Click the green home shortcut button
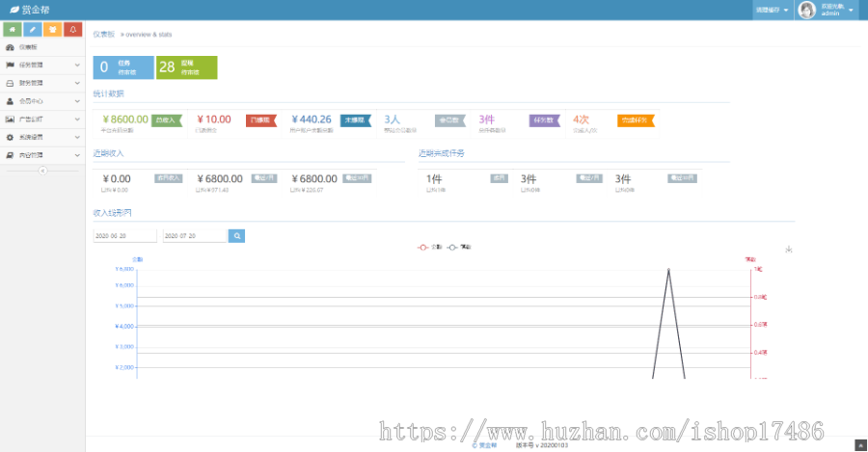The width and height of the screenshot is (868, 452). pos(13,29)
